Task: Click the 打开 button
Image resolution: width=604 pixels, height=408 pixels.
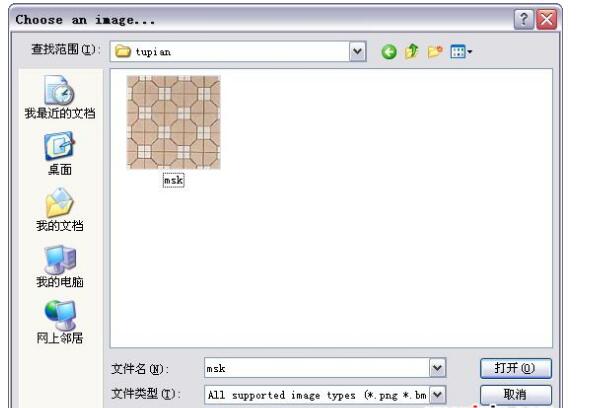Action: click(515, 368)
